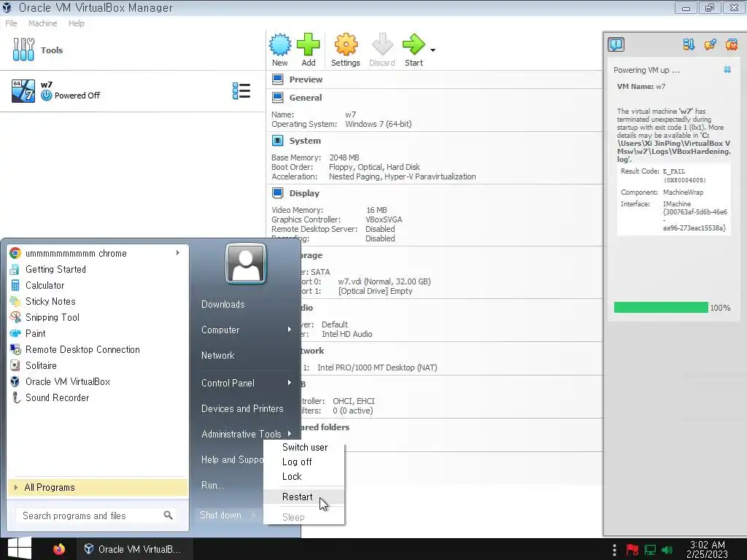Click the search magnifier icon in Start menu
Screen dimensions: 747x560
coord(169,516)
